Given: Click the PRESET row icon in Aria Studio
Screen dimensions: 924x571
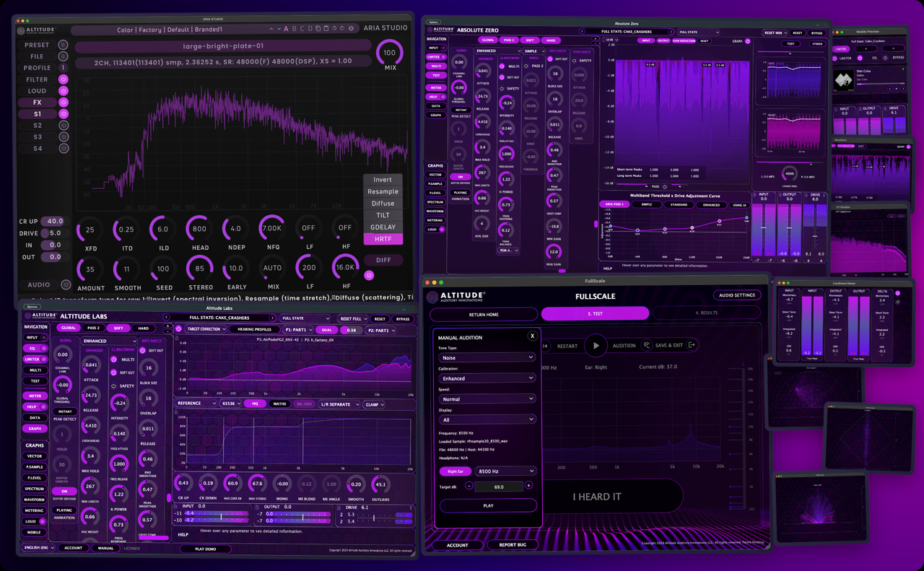Looking at the screenshot, I should (63, 45).
